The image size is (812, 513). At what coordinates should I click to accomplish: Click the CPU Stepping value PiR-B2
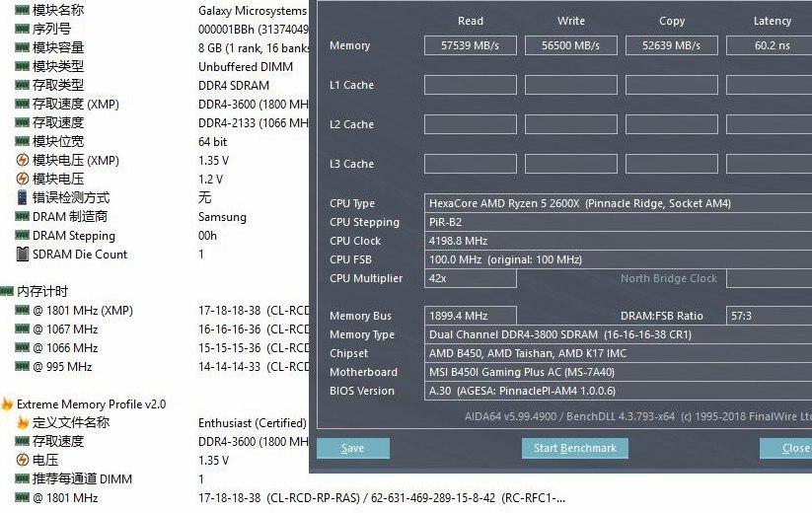[x=619, y=222]
